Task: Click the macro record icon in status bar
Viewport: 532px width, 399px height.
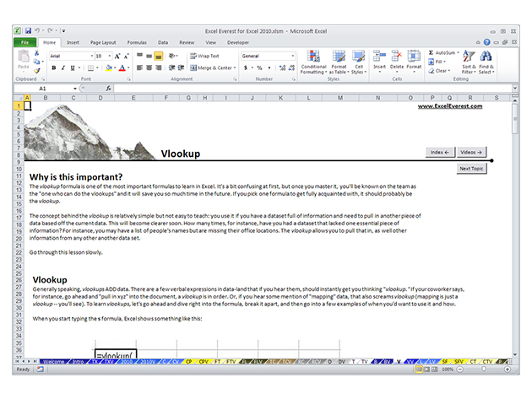Action: [40, 369]
